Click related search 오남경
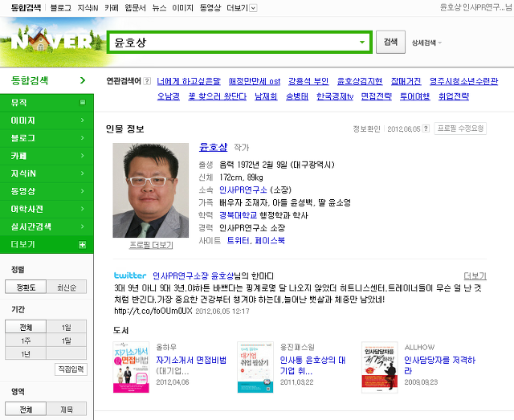 point(169,96)
